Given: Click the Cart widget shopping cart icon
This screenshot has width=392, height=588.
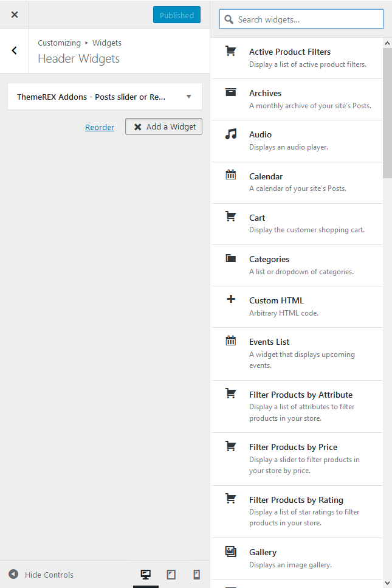Looking at the screenshot, I should (230, 216).
